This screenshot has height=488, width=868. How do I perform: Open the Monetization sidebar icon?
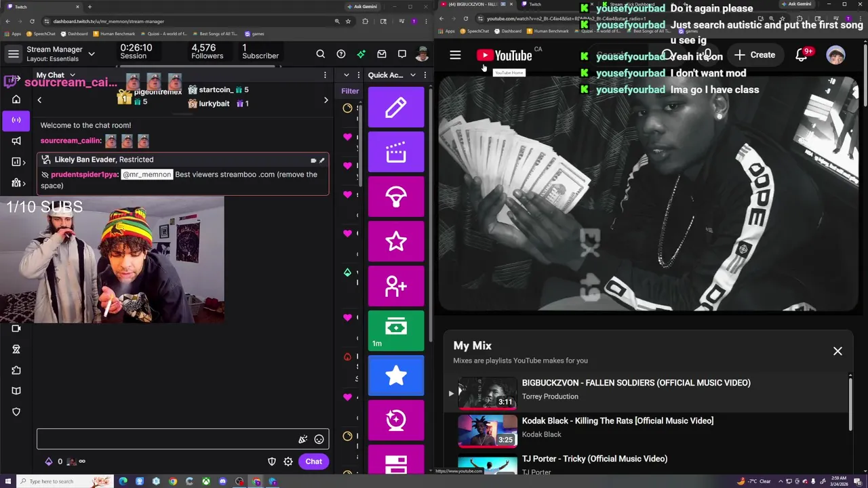point(16,350)
